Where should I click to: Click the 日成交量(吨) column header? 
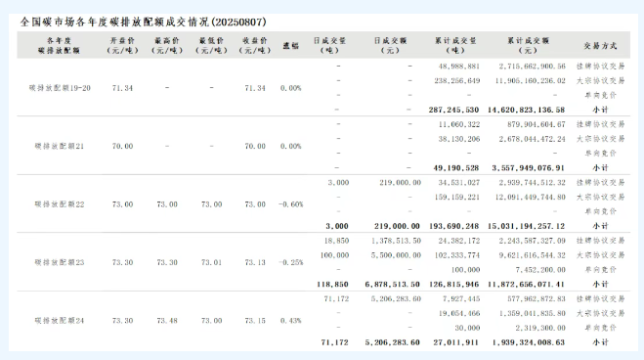329,46
